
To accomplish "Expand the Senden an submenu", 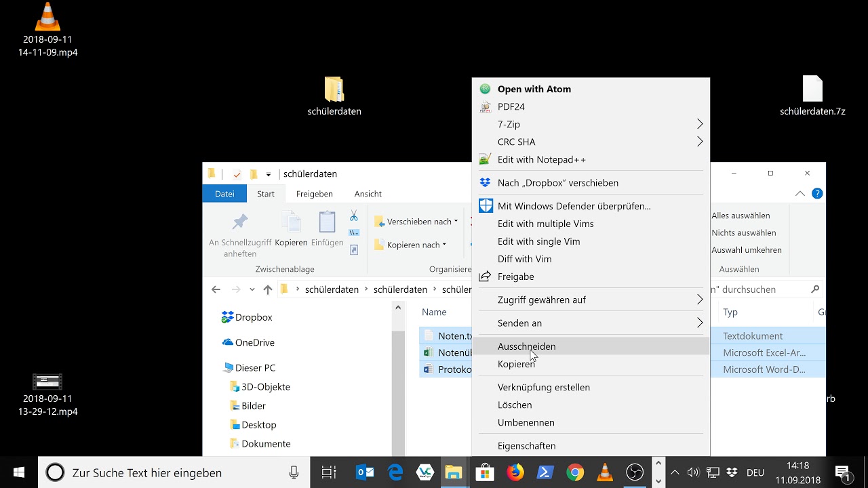I will pyautogui.click(x=591, y=323).
